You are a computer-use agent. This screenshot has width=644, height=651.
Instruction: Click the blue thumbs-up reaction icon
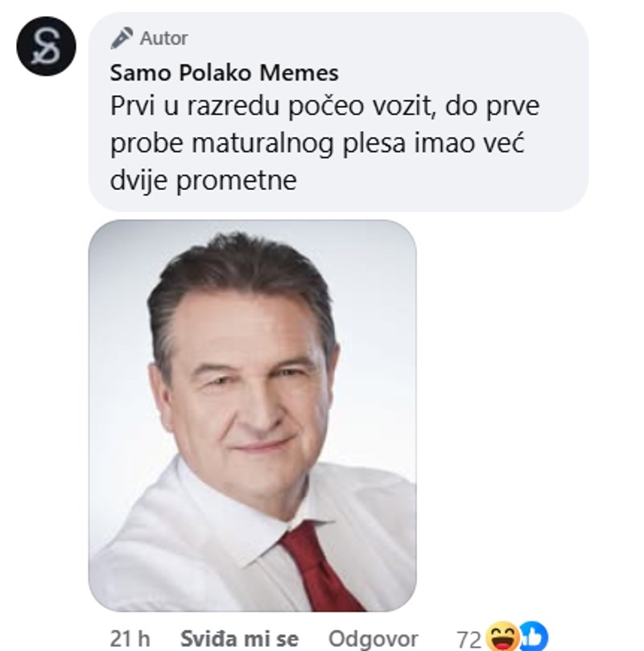[535, 636]
